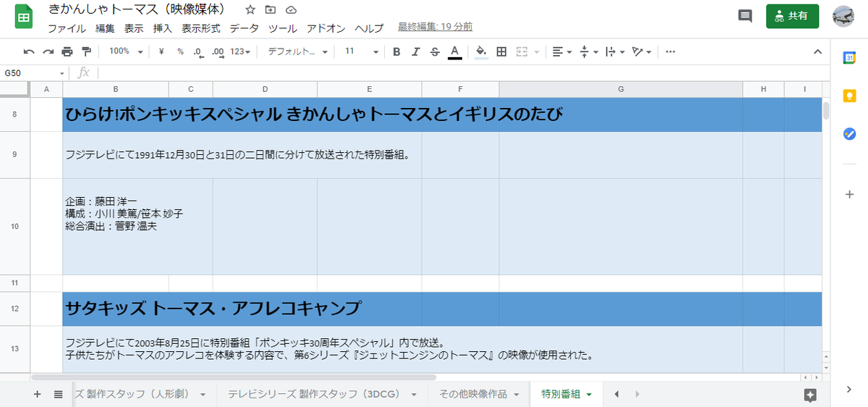Open the ツール menu
This screenshot has width=868, height=407.
[283, 28]
